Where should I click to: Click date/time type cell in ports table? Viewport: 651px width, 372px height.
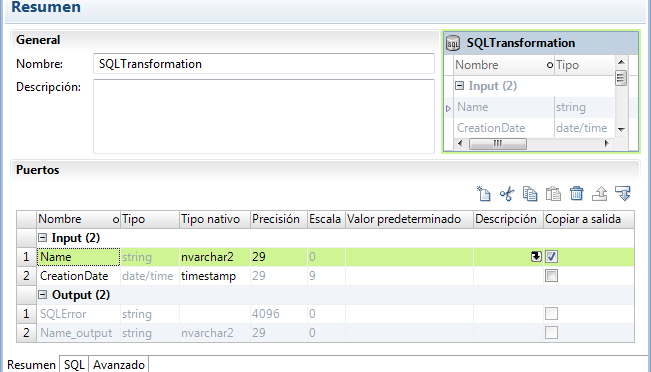tap(150, 276)
